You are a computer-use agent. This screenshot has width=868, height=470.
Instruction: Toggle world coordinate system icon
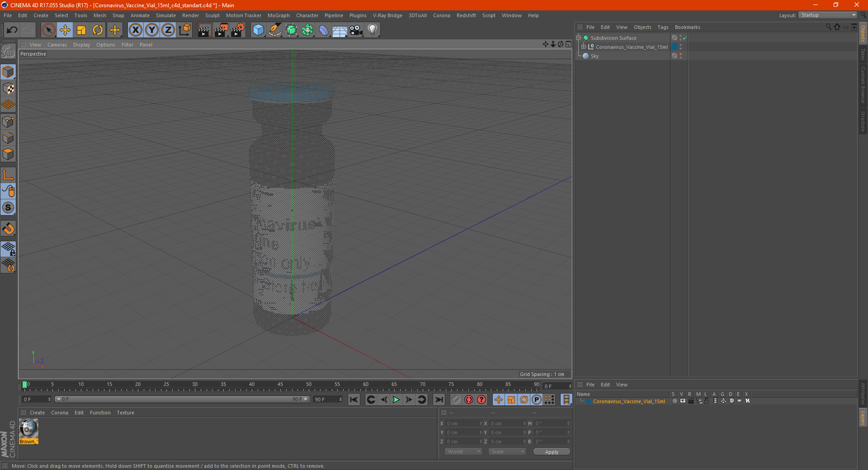click(185, 30)
